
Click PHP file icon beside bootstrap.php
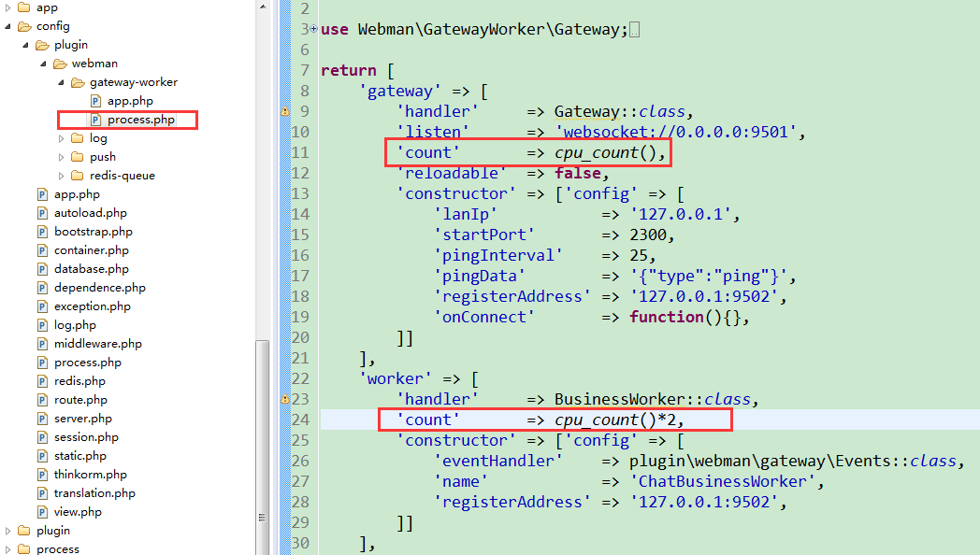(x=42, y=233)
